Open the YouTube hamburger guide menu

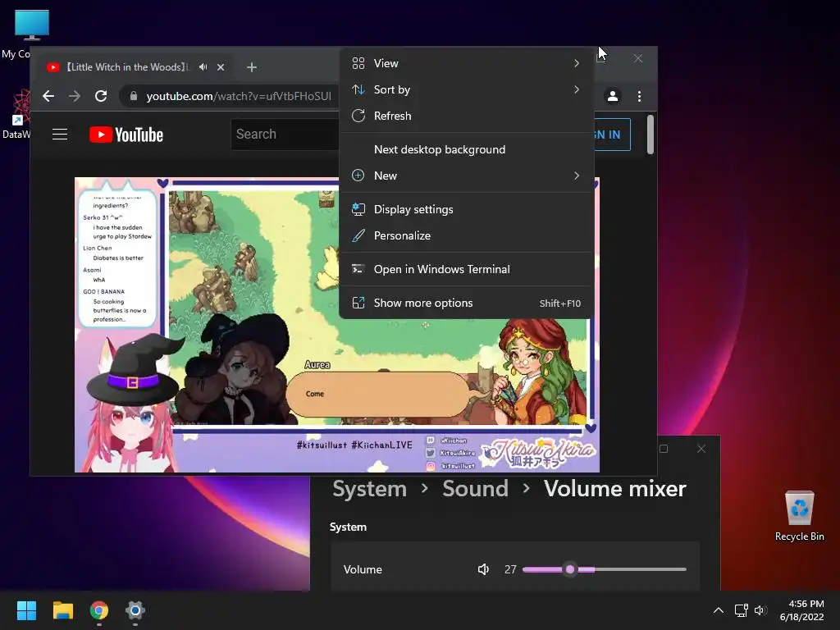60,134
